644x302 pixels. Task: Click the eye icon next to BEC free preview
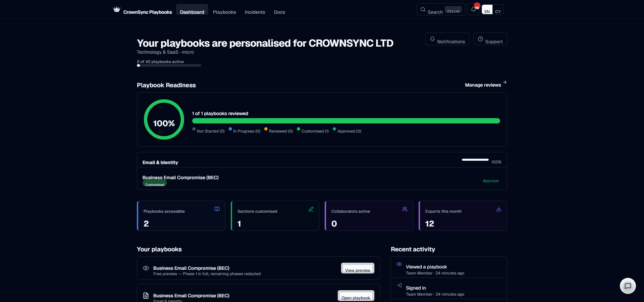pos(146,268)
